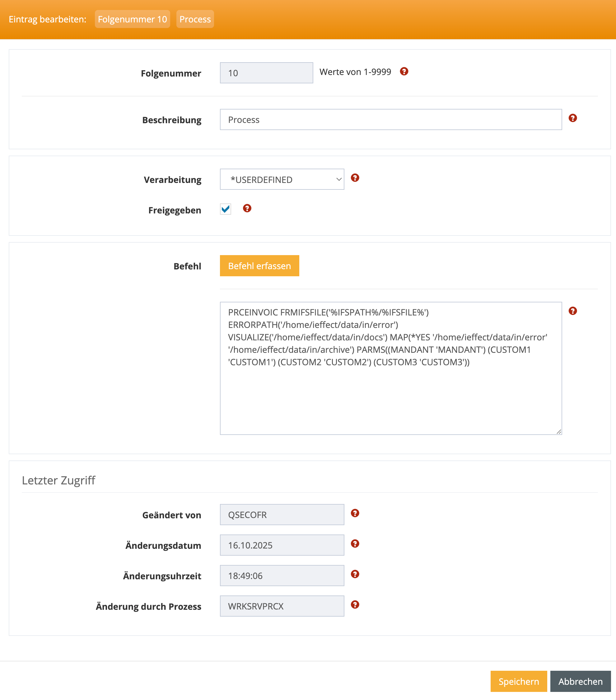This screenshot has height=700, width=616.
Task: Open the Verarbeitung *USERDEFINED dropdown
Action: (x=282, y=179)
